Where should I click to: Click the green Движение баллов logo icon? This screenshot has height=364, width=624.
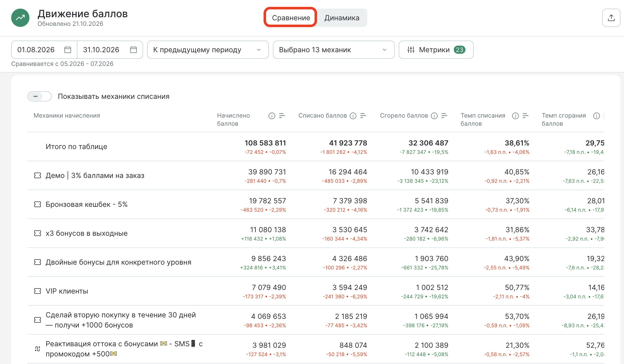tap(20, 18)
